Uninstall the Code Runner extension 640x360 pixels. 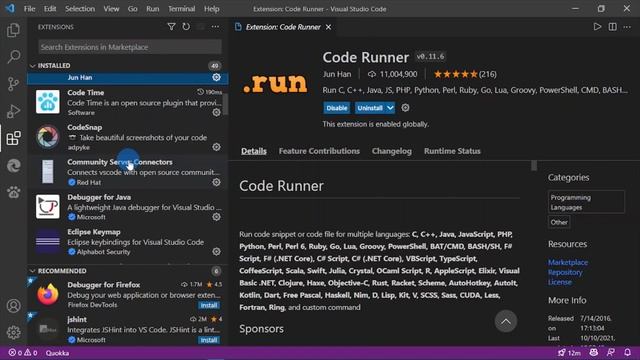(370, 108)
